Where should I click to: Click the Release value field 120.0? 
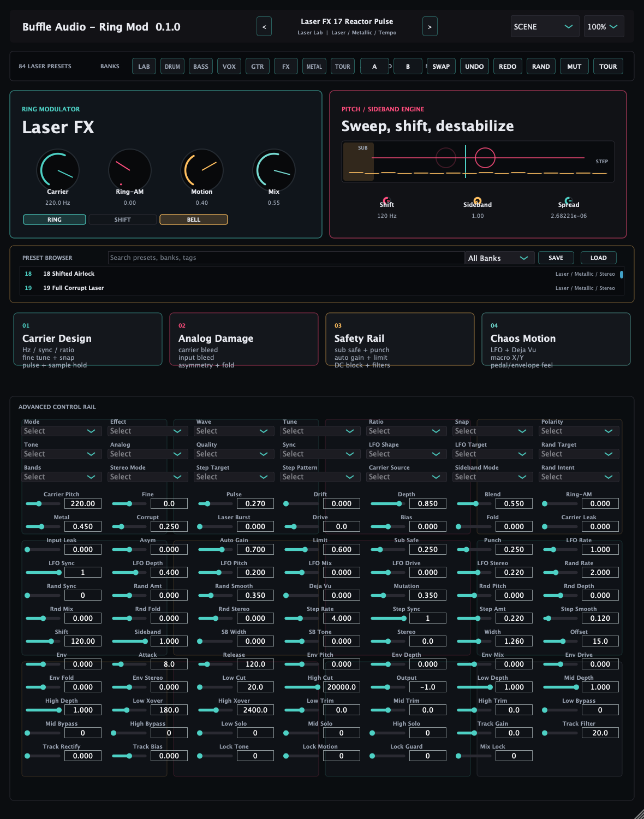(255, 664)
